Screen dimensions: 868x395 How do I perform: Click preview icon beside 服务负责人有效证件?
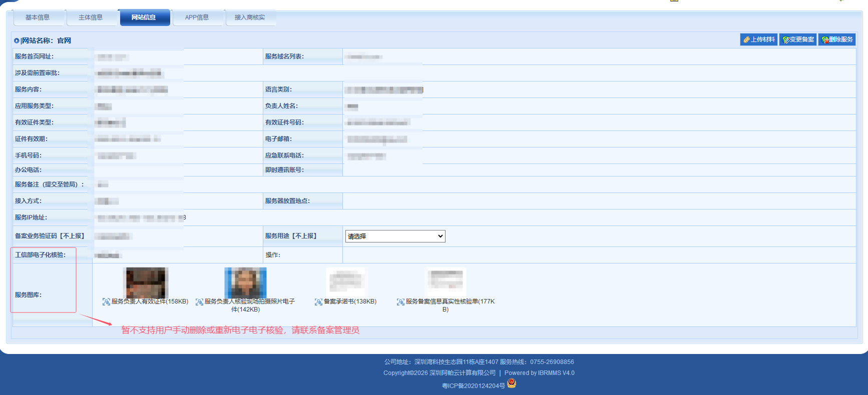[106, 302]
